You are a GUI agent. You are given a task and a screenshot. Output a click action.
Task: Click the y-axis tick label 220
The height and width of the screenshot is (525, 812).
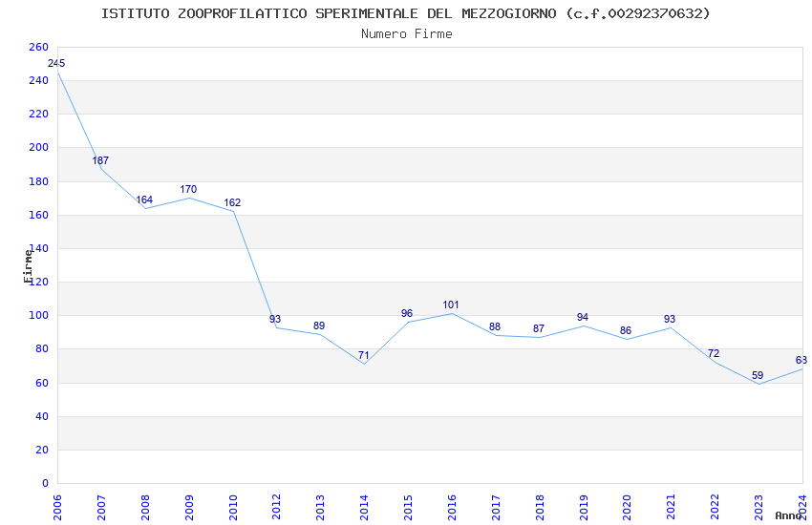(38, 114)
